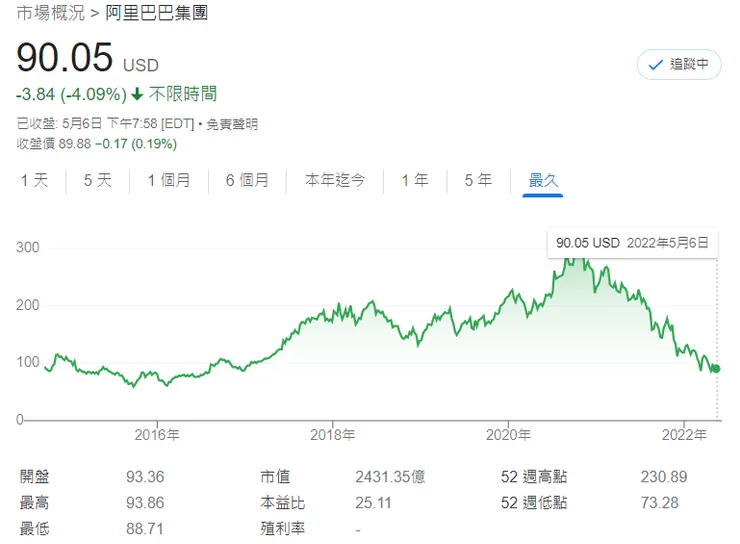This screenshot has height=544, width=740.
Task: Click the 追蹤中 following button
Action: [x=679, y=64]
